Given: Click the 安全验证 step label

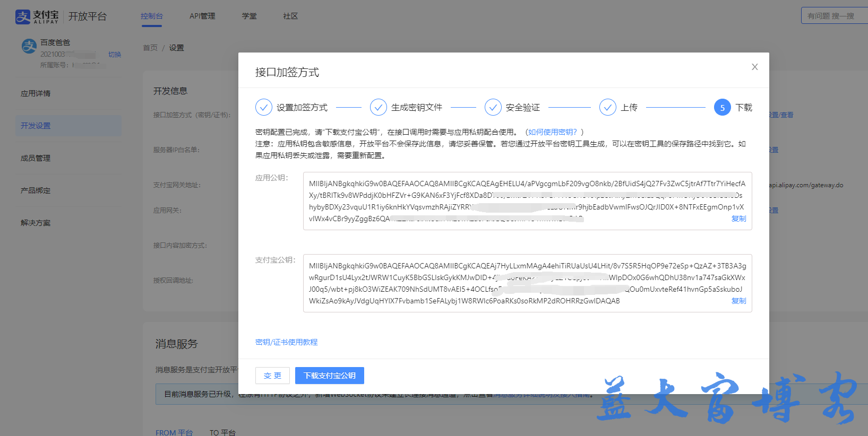Looking at the screenshot, I should (523, 107).
